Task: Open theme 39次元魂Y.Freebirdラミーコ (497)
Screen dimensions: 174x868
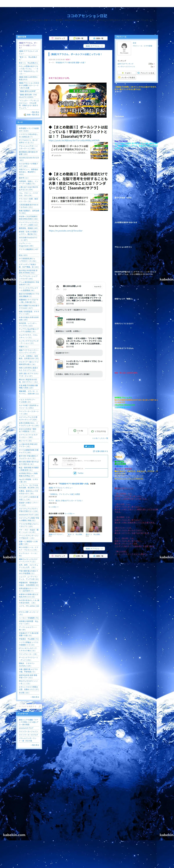Action: [x=29, y=239]
